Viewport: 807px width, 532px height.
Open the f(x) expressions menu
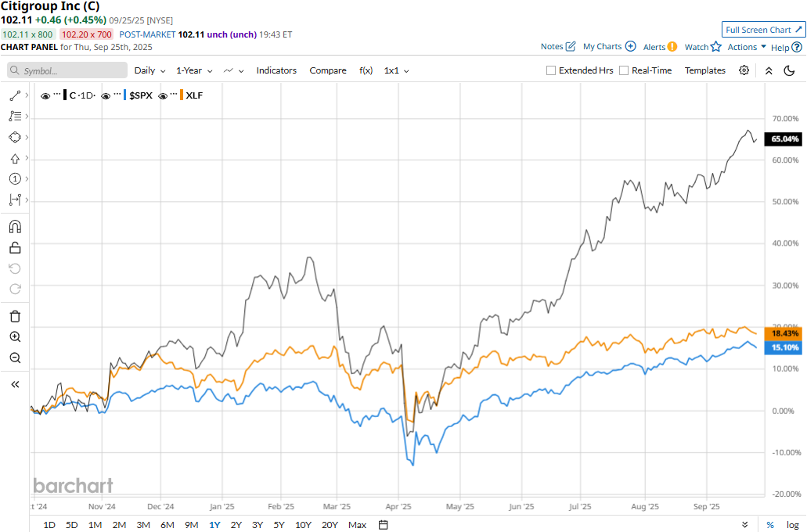[x=366, y=70]
